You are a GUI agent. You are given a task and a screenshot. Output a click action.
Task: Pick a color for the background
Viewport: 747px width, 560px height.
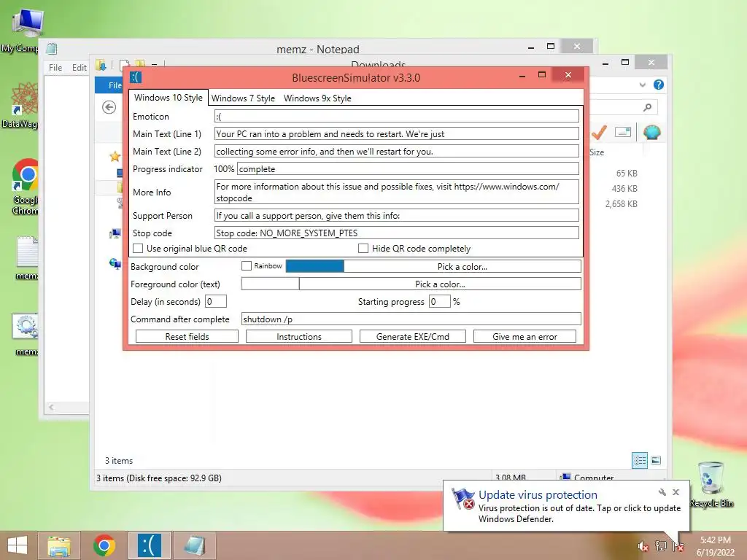point(462,266)
